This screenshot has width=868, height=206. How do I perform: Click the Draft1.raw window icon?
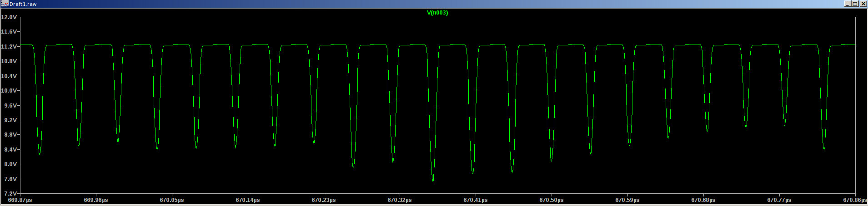(x=5, y=4)
